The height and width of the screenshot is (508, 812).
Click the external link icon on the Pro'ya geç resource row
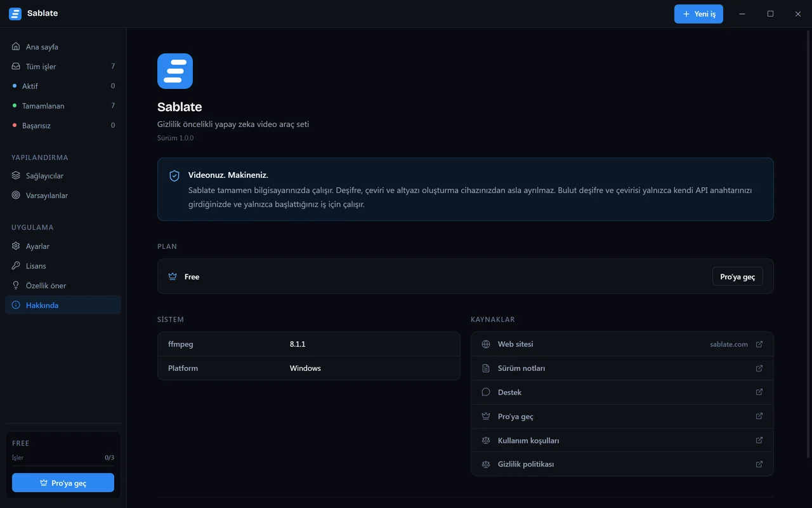pos(759,417)
